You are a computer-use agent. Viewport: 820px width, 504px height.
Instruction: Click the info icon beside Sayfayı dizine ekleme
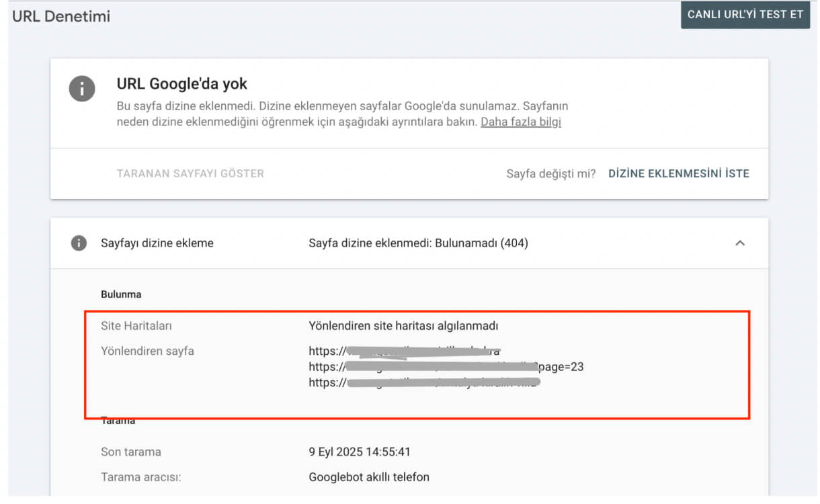(79, 243)
